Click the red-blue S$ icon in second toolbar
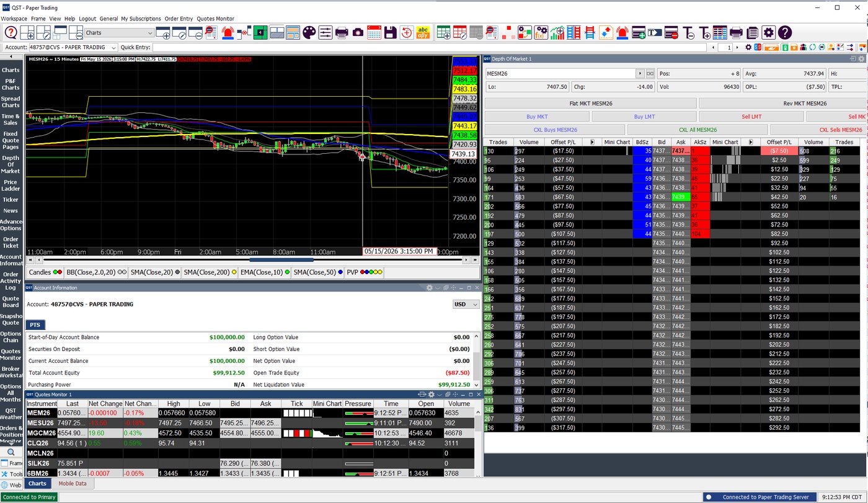This screenshot has height=503, width=868. pos(758,47)
